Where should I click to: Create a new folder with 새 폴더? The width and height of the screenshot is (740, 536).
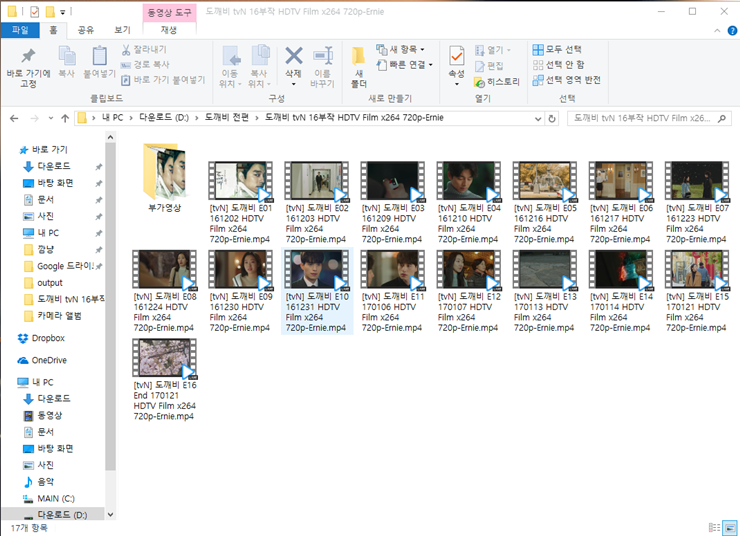(358, 66)
